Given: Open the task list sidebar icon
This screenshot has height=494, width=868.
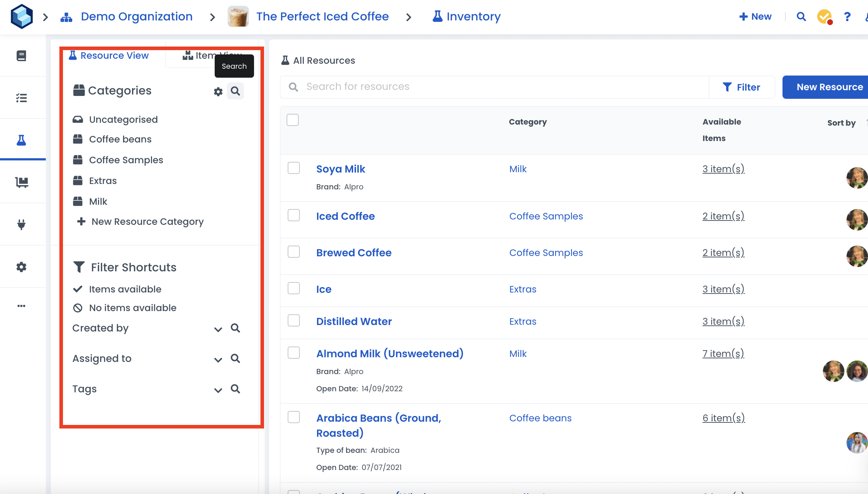Looking at the screenshot, I should [x=21, y=98].
